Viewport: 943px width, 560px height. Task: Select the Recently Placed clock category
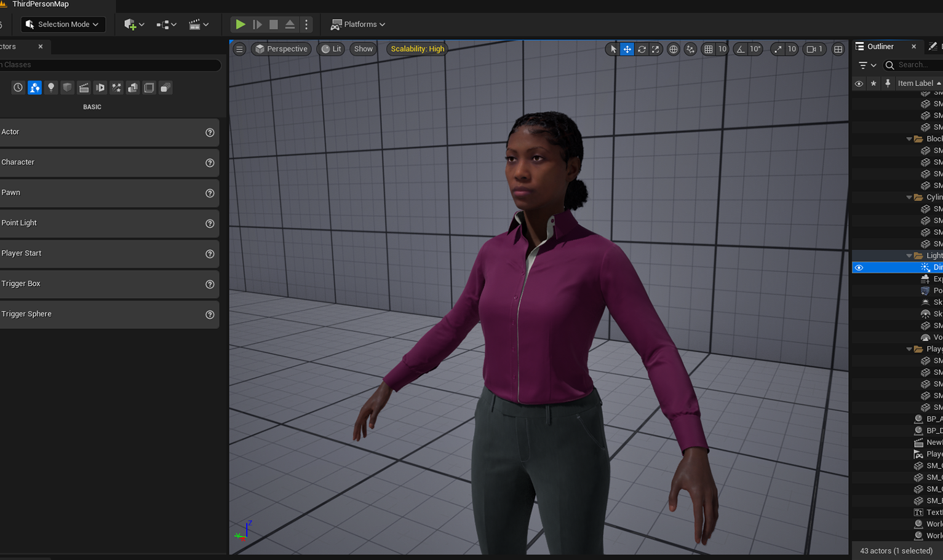18,88
